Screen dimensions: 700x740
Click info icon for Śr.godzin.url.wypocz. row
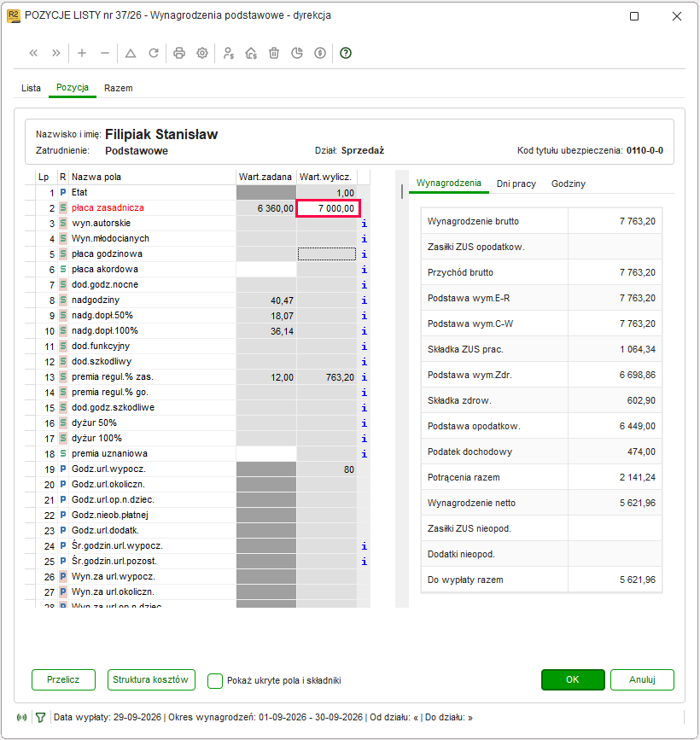click(364, 546)
